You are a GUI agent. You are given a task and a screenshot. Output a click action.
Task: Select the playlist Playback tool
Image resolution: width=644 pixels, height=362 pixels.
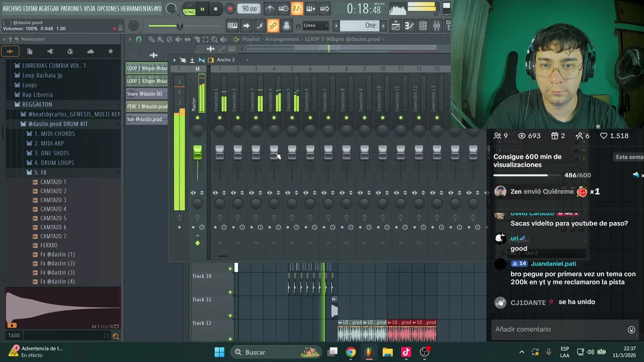tap(223, 39)
